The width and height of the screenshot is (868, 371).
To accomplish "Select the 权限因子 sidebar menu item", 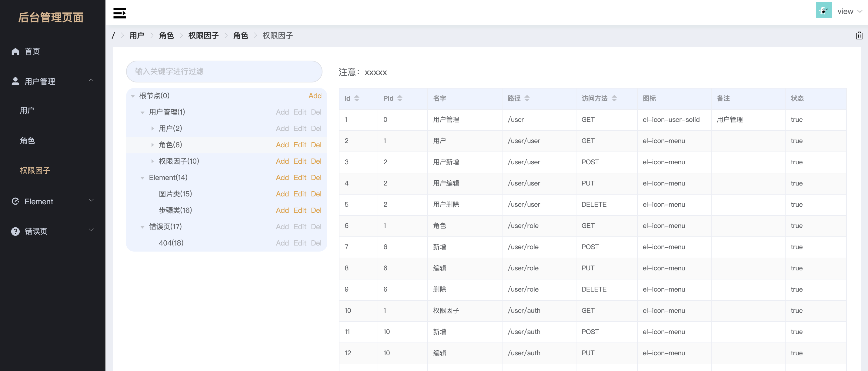I will [35, 170].
